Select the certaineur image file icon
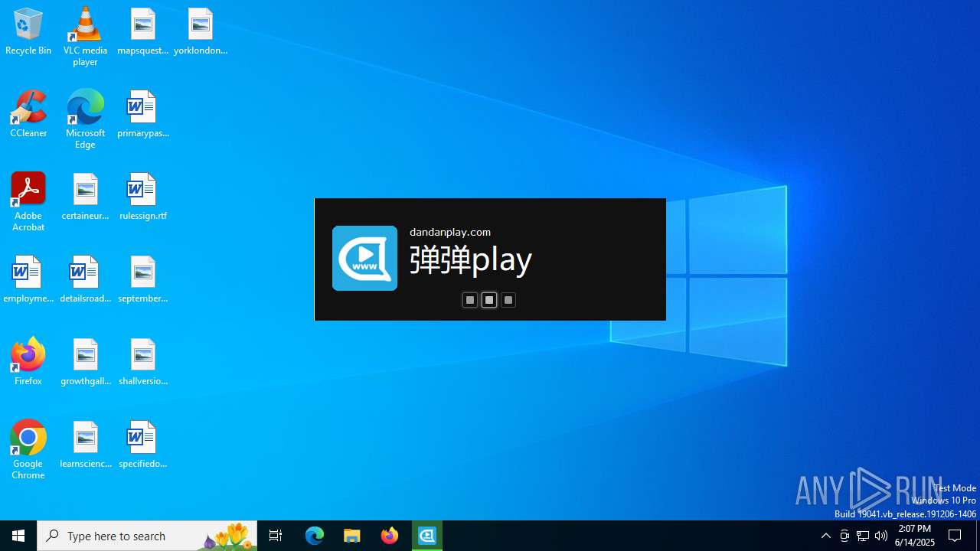980x551 pixels. coord(85,197)
